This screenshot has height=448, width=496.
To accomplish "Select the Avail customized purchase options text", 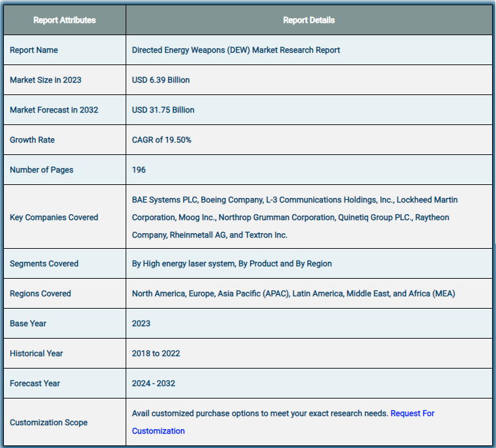I will tap(260, 413).
